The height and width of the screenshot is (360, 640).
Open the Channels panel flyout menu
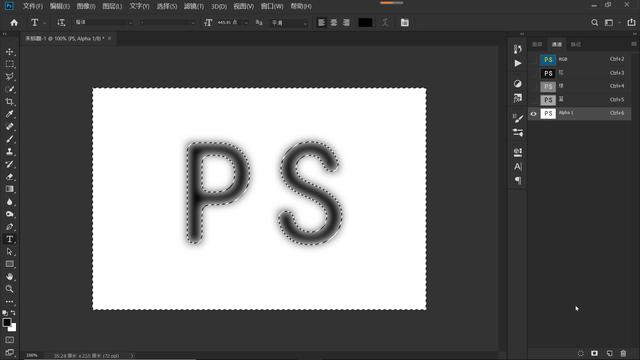coord(633,44)
